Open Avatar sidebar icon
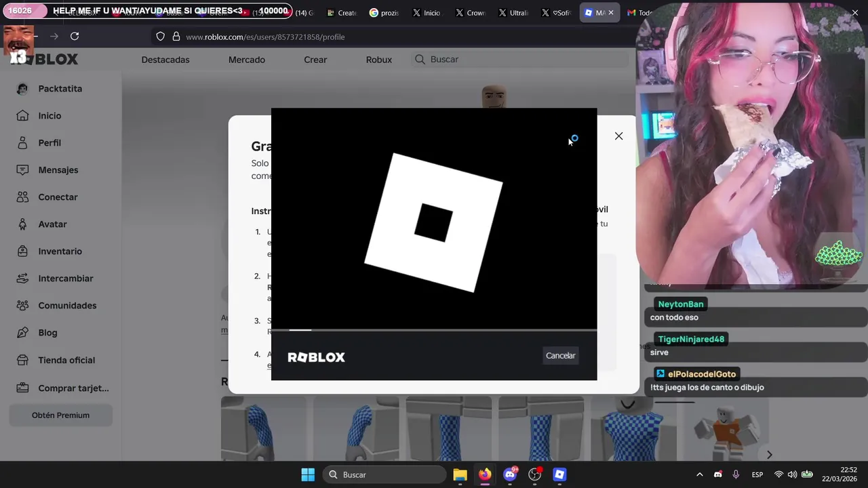Image resolution: width=868 pixels, height=488 pixels. (22, 224)
